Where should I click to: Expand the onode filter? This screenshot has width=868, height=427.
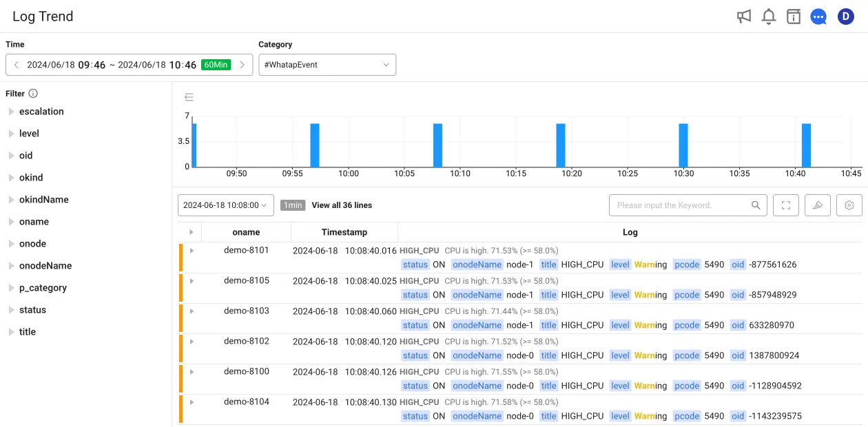point(11,244)
